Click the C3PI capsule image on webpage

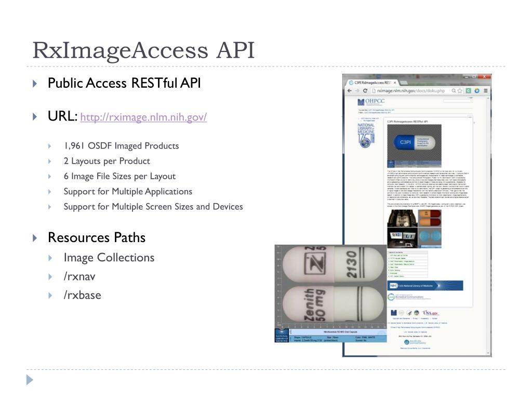[414, 145]
